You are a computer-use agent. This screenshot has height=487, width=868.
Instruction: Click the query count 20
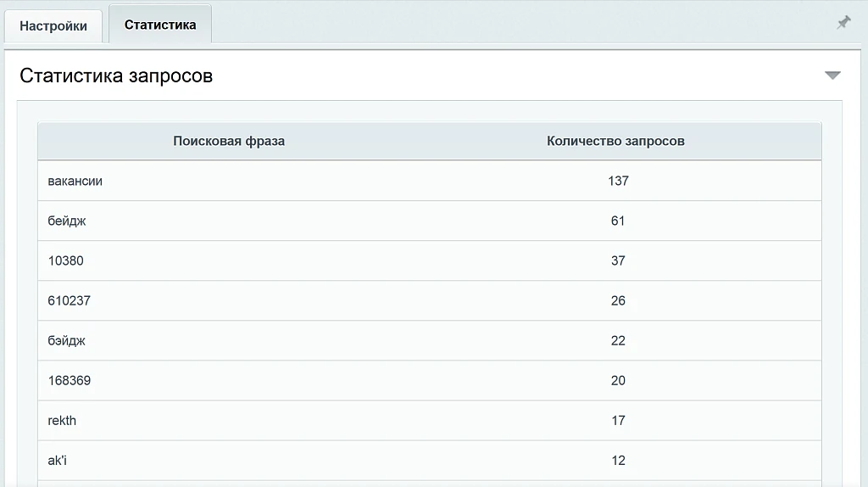tap(618, 381)
